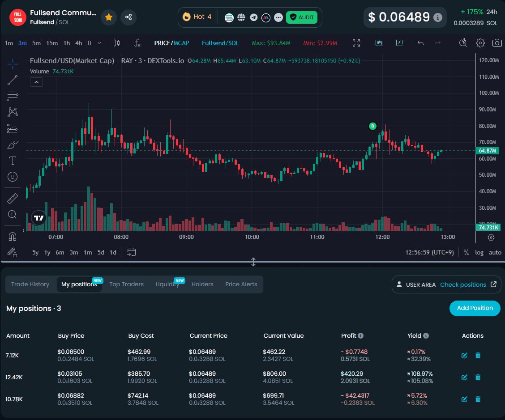
Task: Toggle the Fullsend/SOL pair denomination
Action: tap(220, 43)
